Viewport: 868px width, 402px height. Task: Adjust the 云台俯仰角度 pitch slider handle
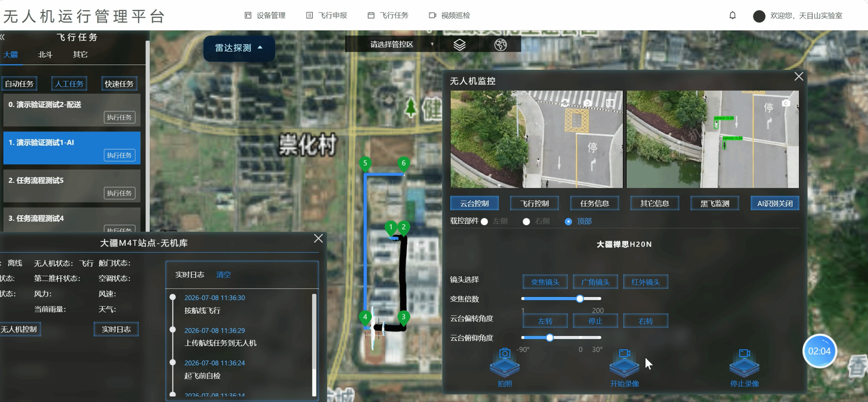point(550,338)
